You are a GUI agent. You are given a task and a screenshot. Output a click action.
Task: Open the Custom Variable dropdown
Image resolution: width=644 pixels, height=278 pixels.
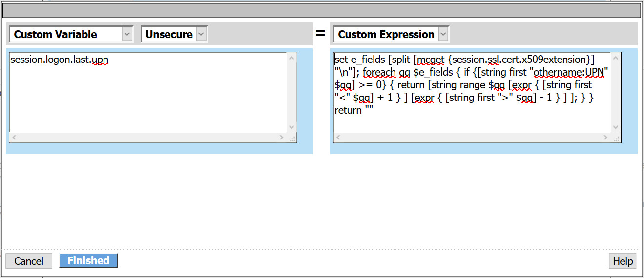[x=71, y=34]
